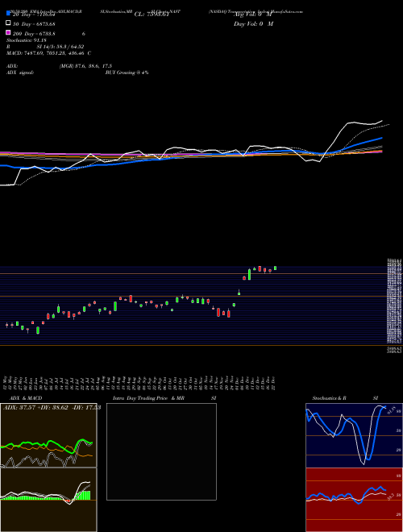
Task: Click the MACD values line in header
Action: (48, 53)
